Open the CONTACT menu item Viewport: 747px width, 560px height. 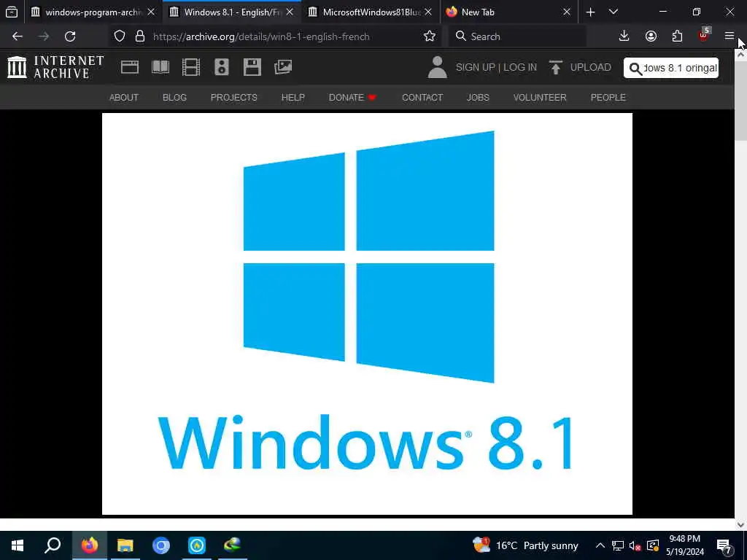[422, 97]
